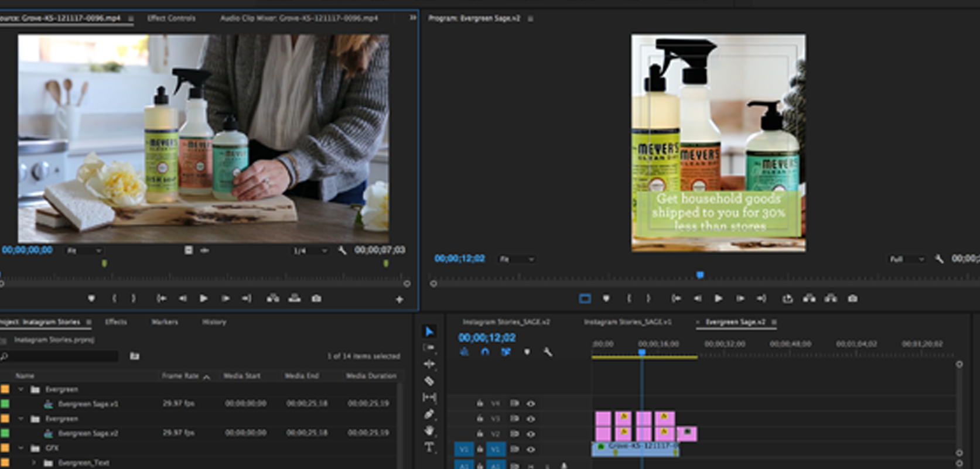
Task: Collapse bin containing Evergreen Sage.v1
Action: point(21,389)
